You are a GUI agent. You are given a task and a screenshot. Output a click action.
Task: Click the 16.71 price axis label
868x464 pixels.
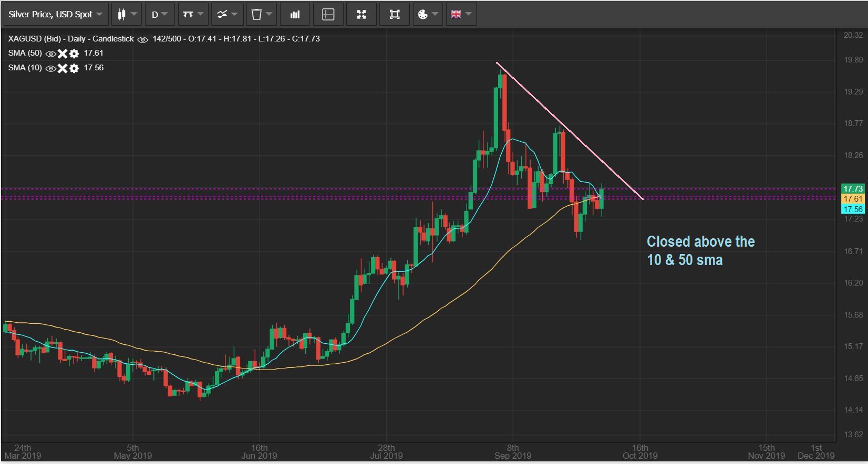coord(853,251)
